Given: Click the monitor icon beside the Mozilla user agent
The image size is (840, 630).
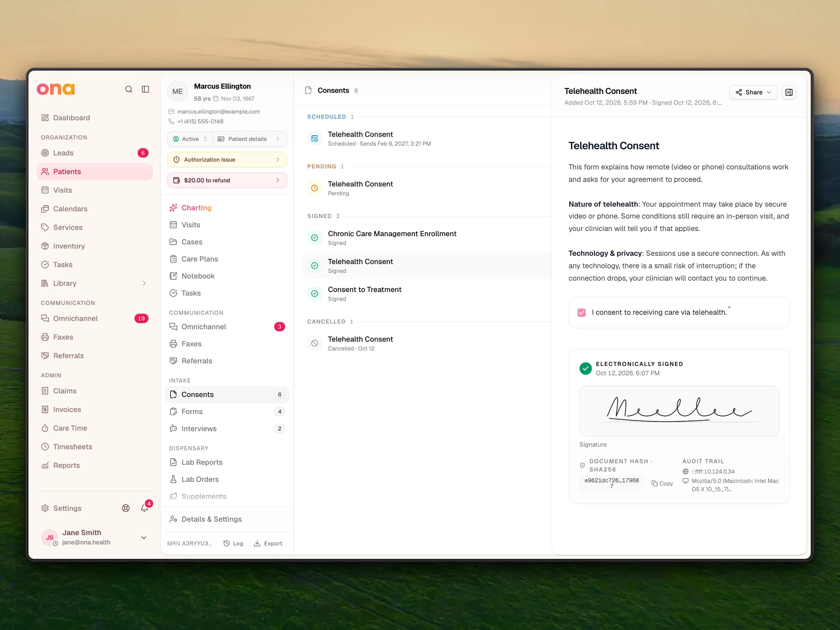Looking at the screenshot, I should point(686,481).
